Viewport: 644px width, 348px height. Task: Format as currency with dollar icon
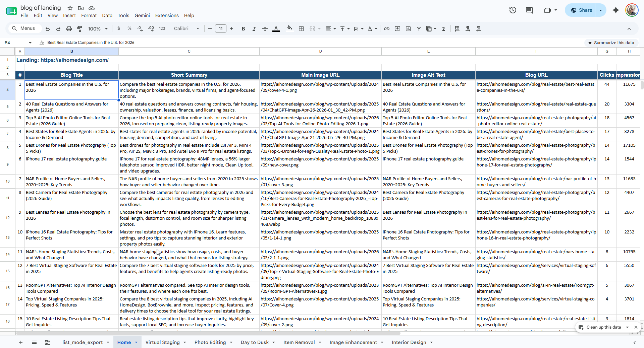coord(119,29)
